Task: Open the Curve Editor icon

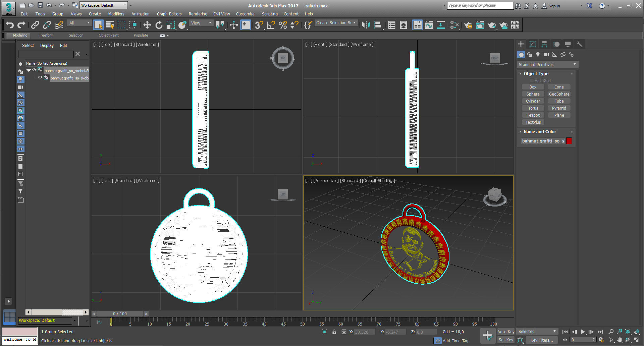Action: point(429,25)
